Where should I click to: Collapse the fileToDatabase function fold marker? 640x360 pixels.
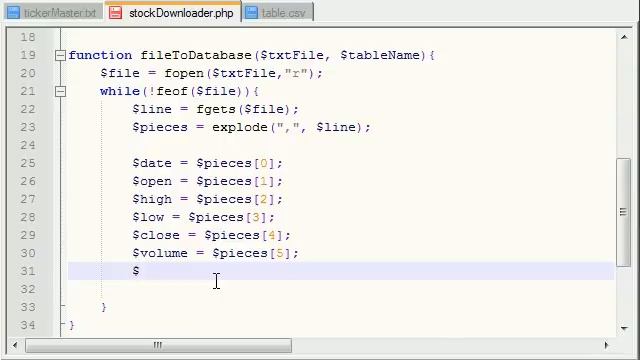(x=60, y=55)
